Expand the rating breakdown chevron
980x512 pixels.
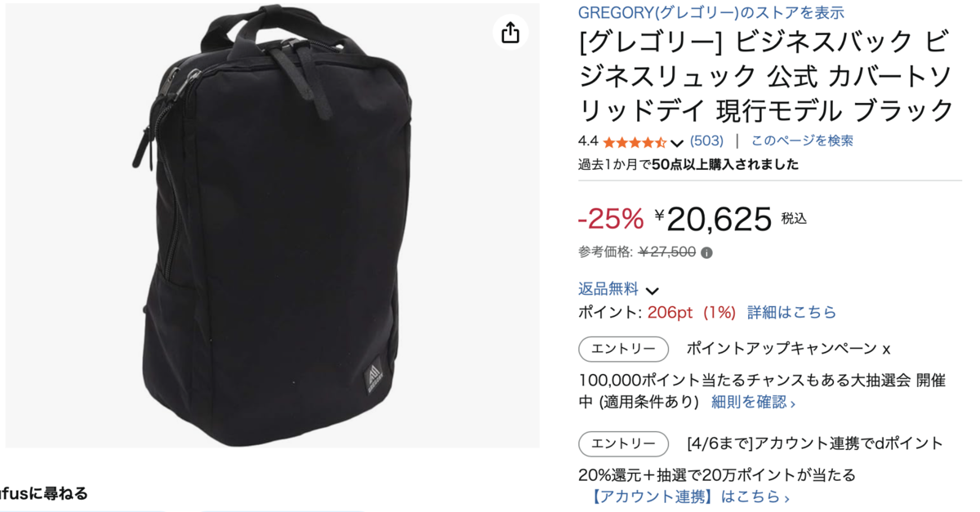677,143
